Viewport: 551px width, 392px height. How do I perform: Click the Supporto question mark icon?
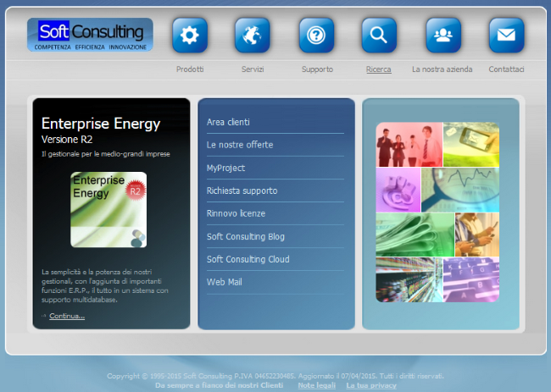pos(316,35)
